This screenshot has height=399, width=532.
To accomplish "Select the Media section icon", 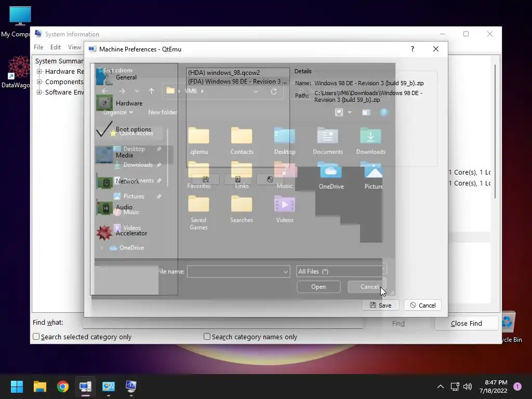I will (x=104, y=155).
